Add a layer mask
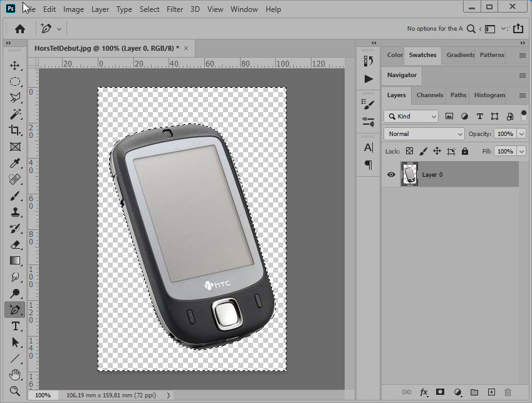 pyautogui.click(x=440, y=392)
